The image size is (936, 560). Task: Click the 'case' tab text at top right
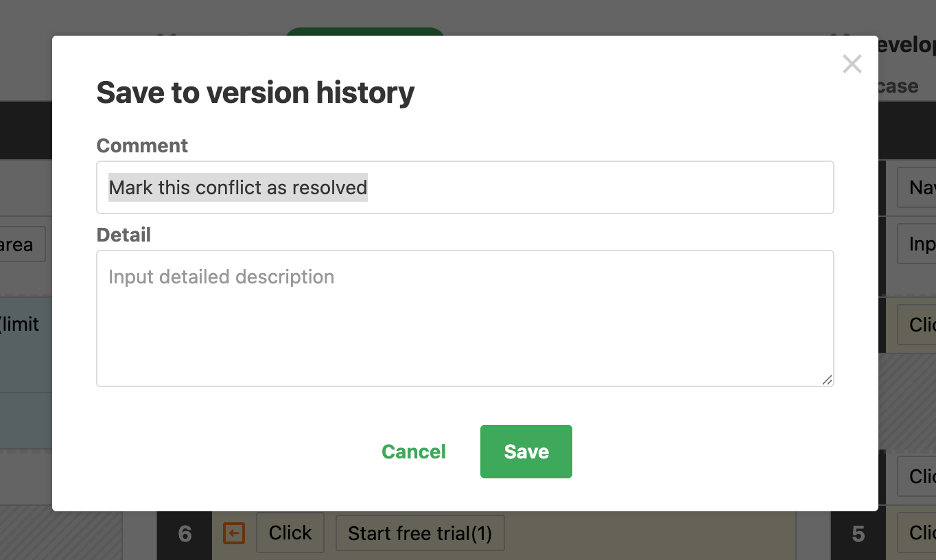pyautogui.click(x=898, y=86)
